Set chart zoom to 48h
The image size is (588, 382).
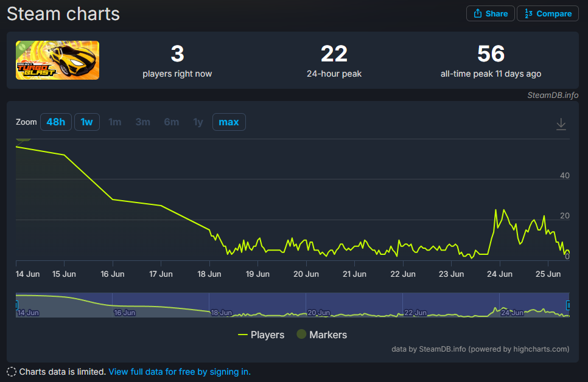(56, 122)
